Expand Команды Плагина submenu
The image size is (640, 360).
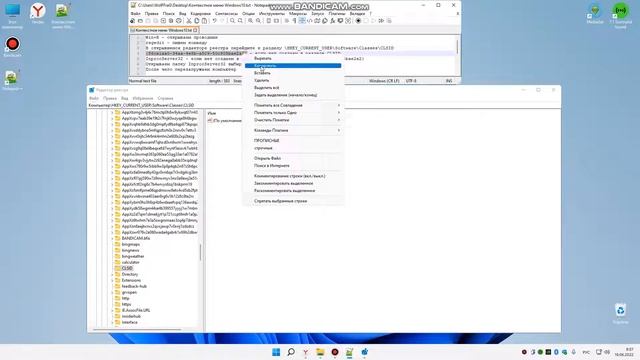click(293, 130)
